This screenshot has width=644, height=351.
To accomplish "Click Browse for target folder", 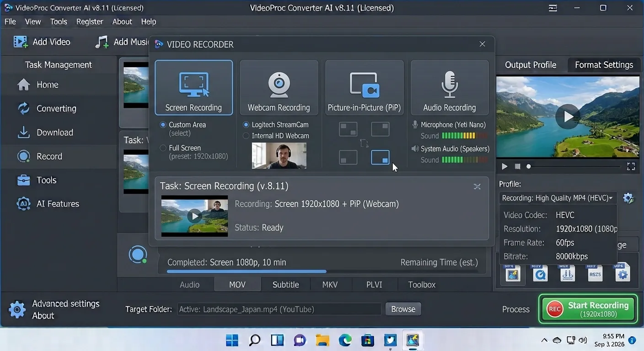I will 403,309.
